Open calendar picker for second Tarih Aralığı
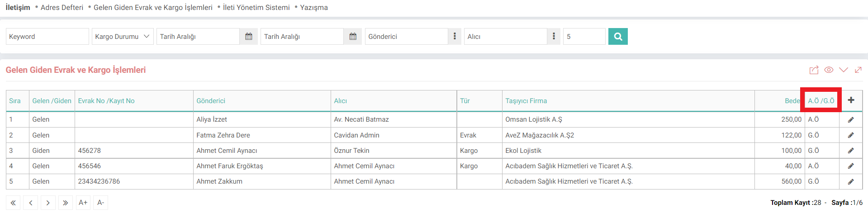 point(353,37)
